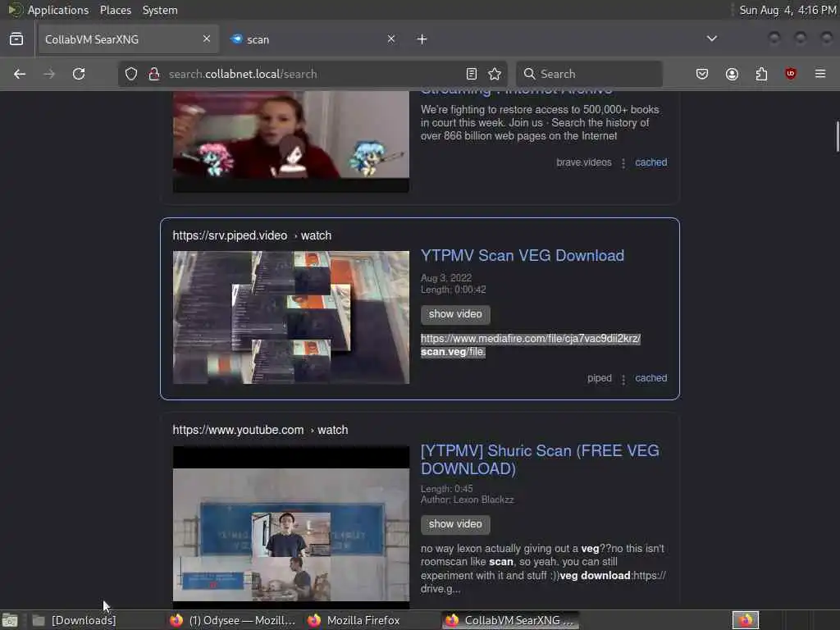
Task: Click the highlighted mediafire URL text
Action: pos(531,345)
